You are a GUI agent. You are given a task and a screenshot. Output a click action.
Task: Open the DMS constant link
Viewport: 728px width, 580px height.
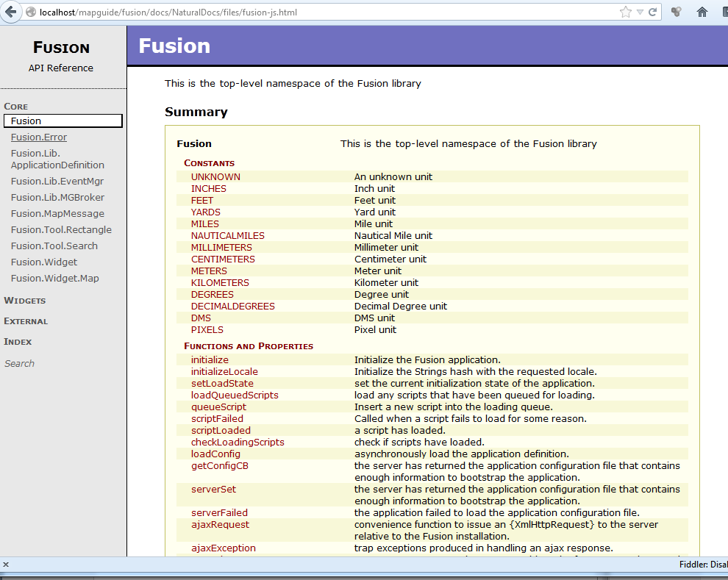click(201, 318)
